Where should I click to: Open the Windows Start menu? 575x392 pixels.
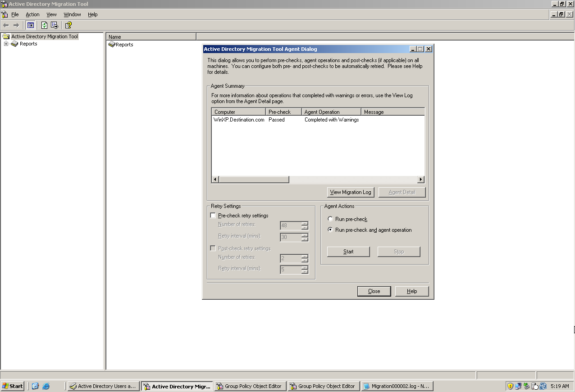point(13,386)
